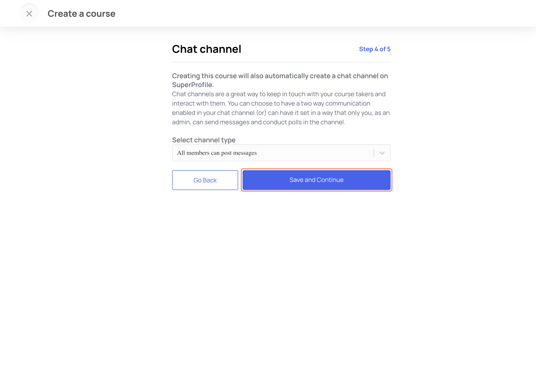Image resolution: width=536 pixels, height=392 pixels.
Task: Dismiss course creation with the X icon
Action: (29, 14)
